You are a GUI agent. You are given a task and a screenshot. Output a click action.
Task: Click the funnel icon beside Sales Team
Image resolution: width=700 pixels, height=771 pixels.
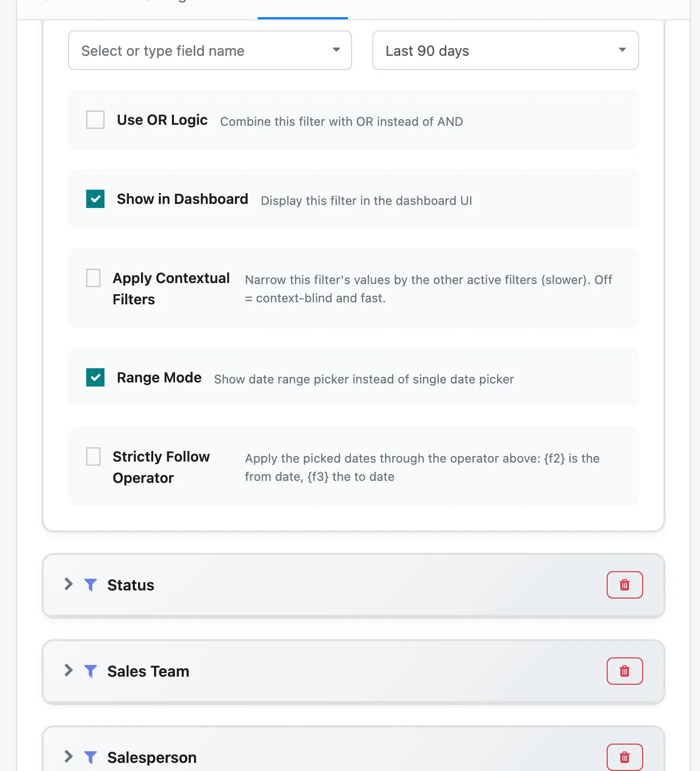tap(90, 671)
